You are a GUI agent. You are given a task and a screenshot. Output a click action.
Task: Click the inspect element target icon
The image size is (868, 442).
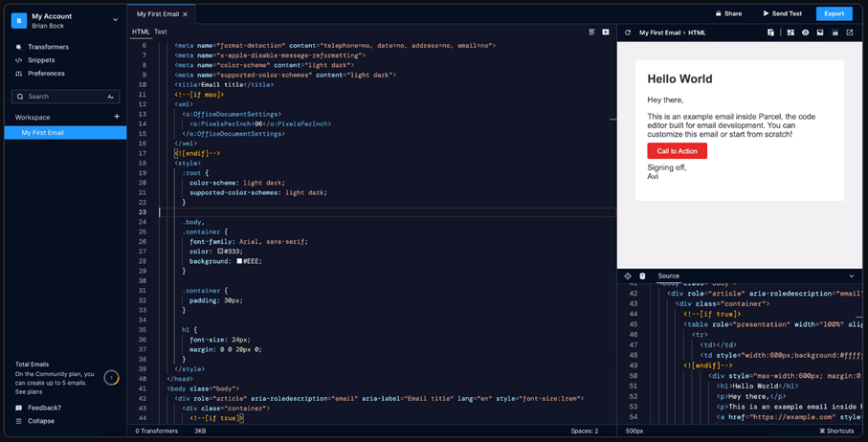tap(628, 276)
